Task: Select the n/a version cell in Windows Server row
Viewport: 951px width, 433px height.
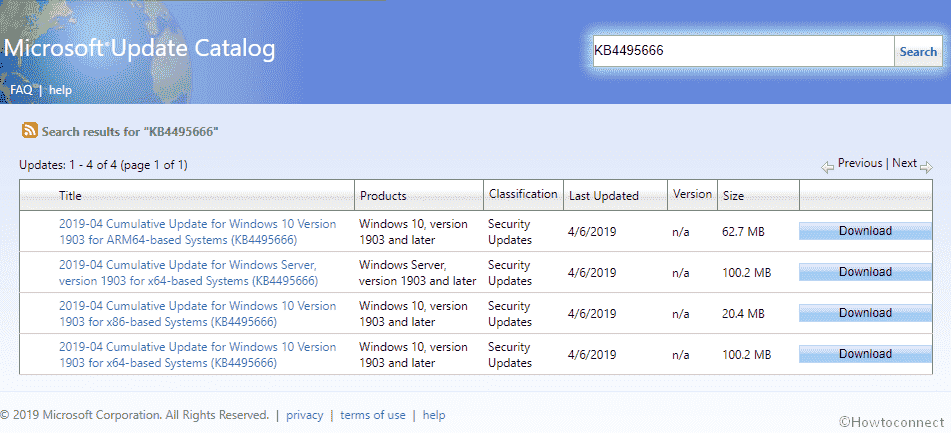Action: coord(680,273)
